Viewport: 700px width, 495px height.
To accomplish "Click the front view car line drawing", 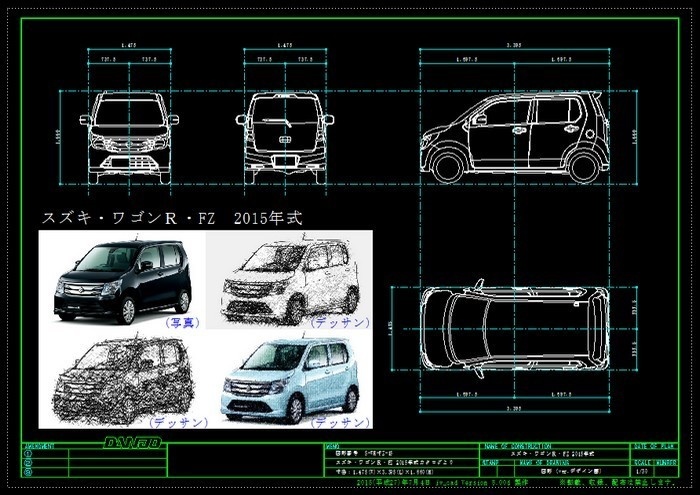I will (129, 137).
